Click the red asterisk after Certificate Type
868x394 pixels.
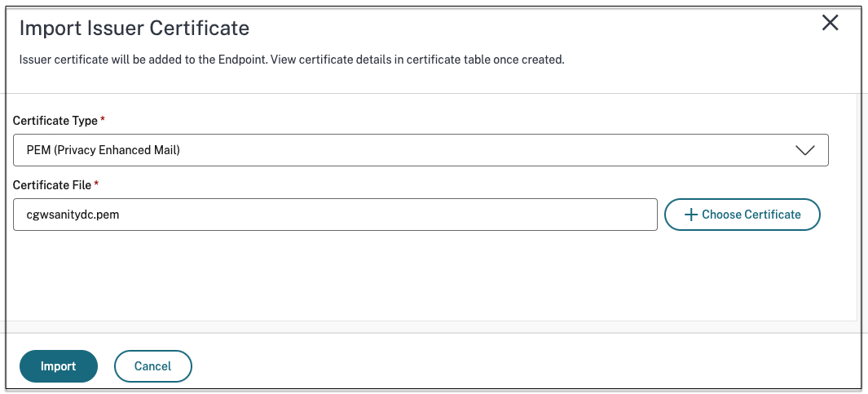coord(103,120)
